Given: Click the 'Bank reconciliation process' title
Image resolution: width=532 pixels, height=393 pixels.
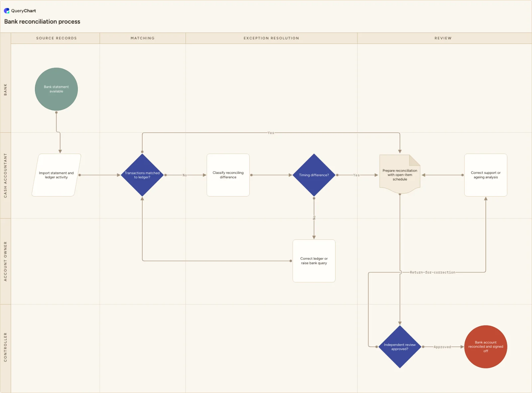Looking at the screenshot, I should pyautogui.click(x=42, y=22).
